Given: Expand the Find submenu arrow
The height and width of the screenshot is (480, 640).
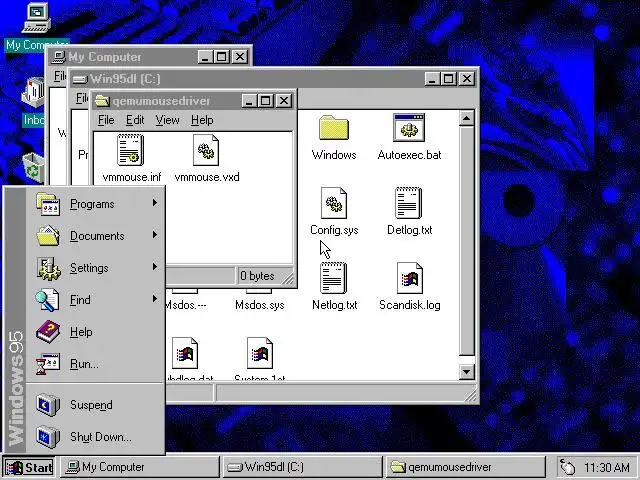Looking at the screenshot, I should pyautogui.click(x=155, y=298).
